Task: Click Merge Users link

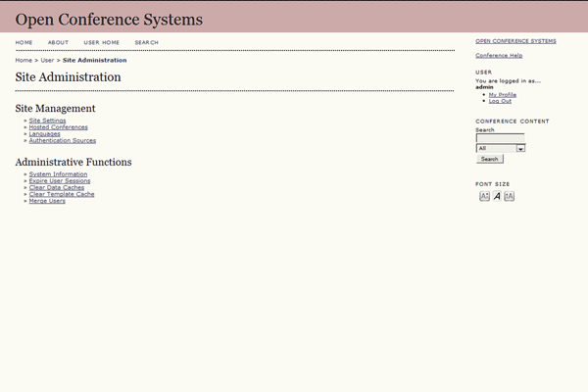Action: [47, 201]
